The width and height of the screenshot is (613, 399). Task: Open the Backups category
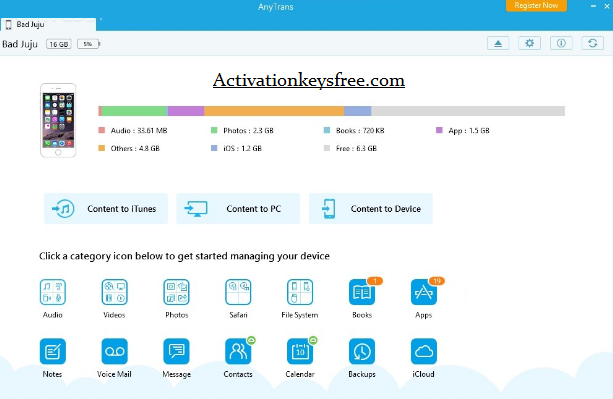(362, 351)
